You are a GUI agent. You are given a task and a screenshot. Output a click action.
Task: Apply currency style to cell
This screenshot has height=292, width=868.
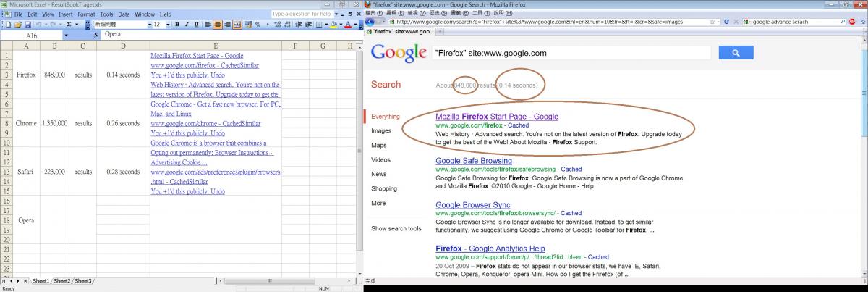(248, 25)
